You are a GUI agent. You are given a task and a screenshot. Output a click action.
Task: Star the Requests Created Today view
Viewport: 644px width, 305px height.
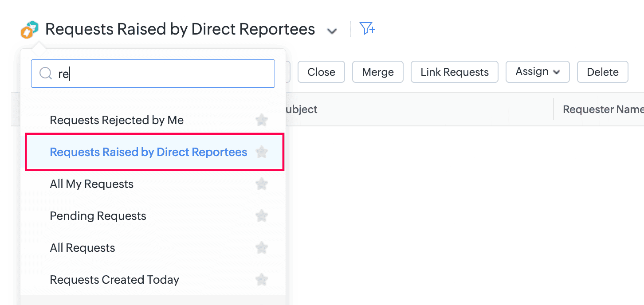coord(262,280)
